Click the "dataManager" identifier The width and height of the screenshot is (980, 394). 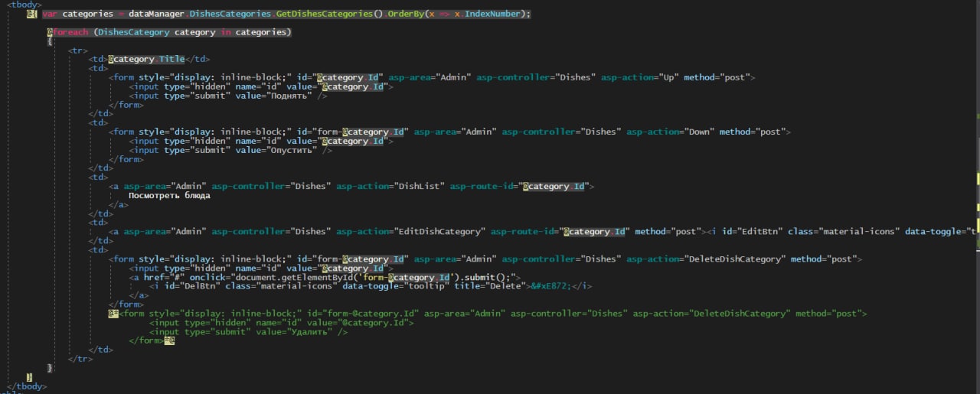157,14
